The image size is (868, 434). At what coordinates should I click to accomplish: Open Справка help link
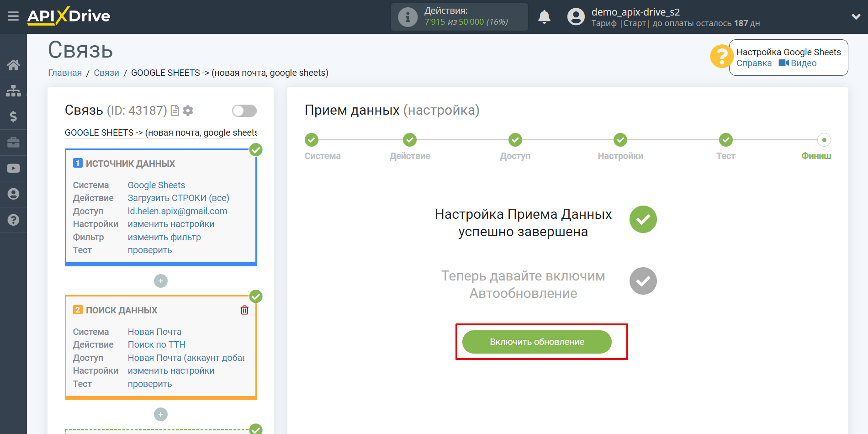pos(754,64)
